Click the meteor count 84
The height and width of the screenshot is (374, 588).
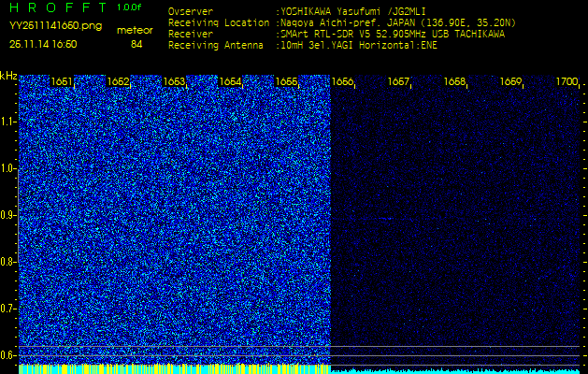pyautogui.click(x=136, y=44)
